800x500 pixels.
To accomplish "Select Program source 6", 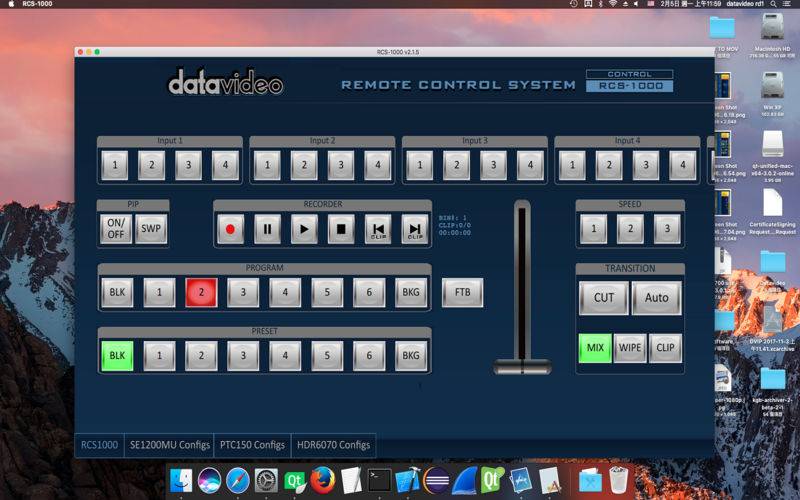I will (x=369, y=292).
